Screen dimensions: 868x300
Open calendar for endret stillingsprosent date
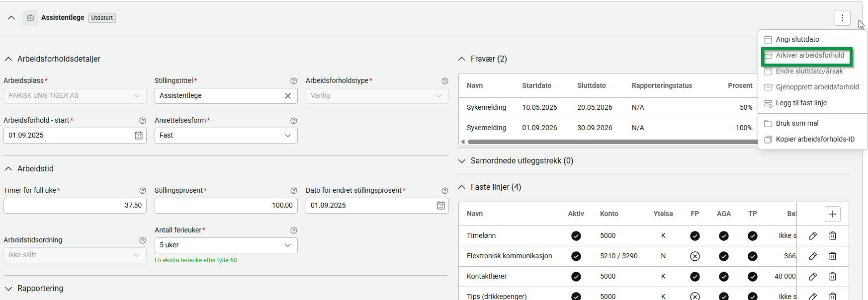point(441,206)
